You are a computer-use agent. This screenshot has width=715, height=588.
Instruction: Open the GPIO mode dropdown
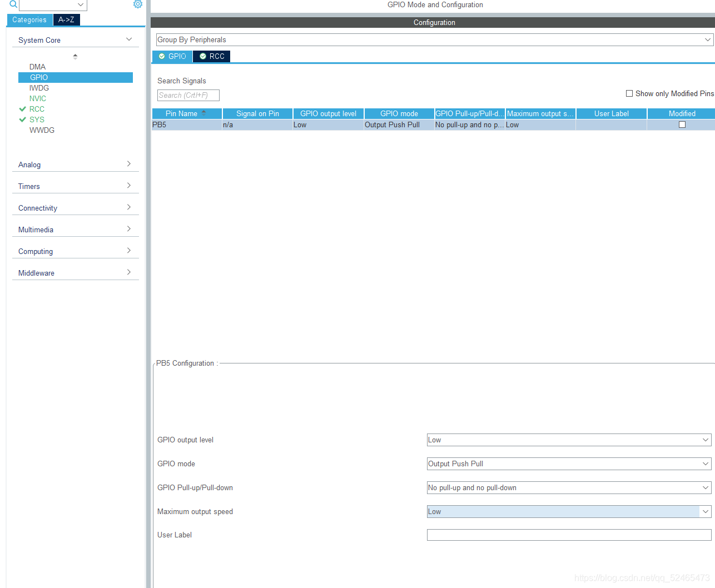click(569, 464)
